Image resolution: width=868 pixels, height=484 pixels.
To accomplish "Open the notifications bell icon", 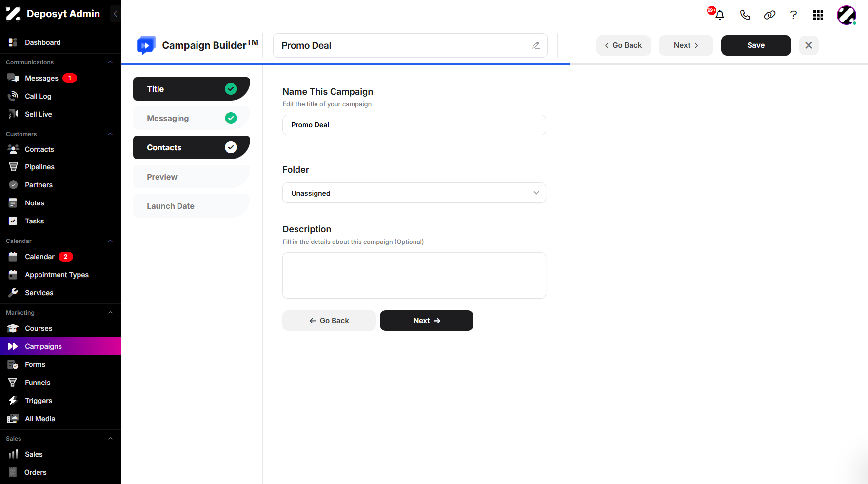I will [719, 15].
